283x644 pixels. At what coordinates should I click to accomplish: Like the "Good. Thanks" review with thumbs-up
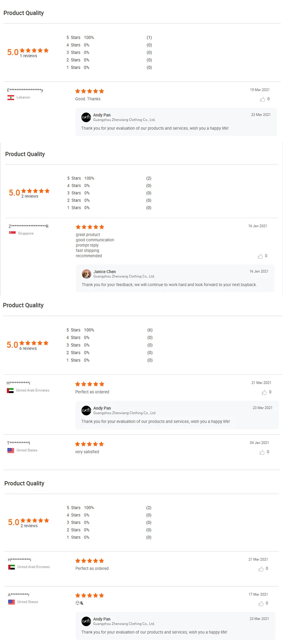(x=263, y=99)
